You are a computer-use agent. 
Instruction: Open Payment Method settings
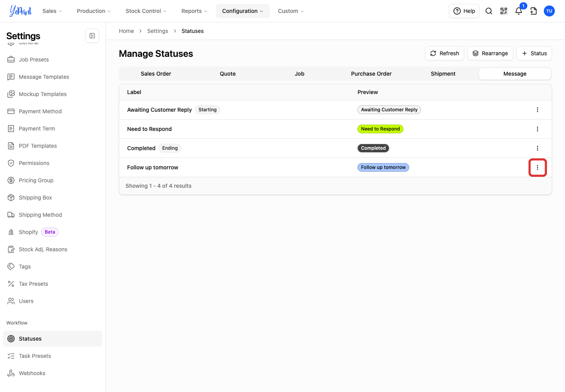pos(53,111)
